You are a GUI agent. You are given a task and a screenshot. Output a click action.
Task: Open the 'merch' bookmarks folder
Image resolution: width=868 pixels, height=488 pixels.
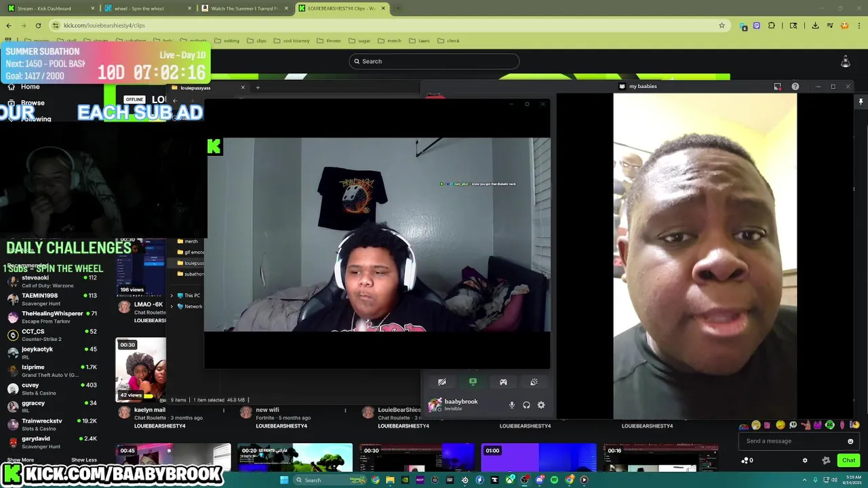click(x=390, y=41)
